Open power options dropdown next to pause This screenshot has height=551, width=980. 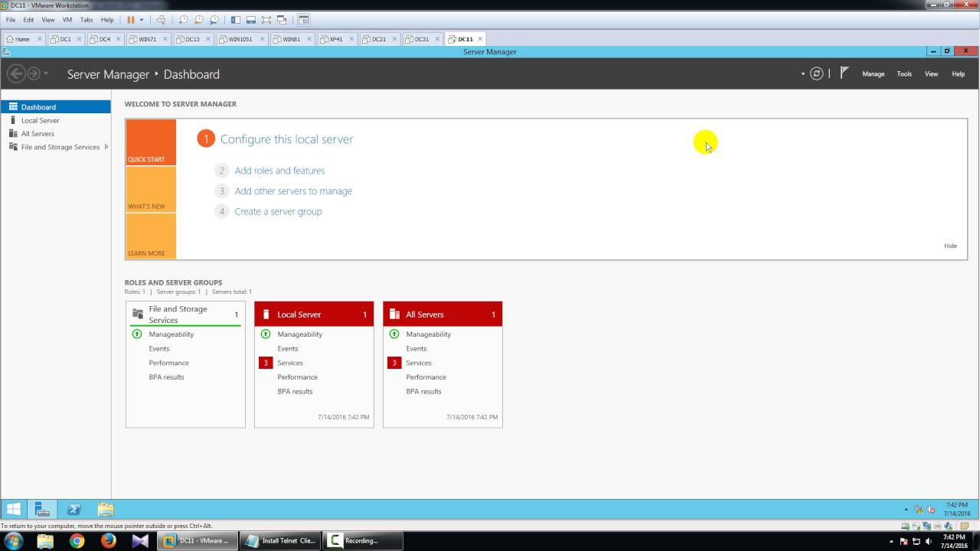coord(142,20)
